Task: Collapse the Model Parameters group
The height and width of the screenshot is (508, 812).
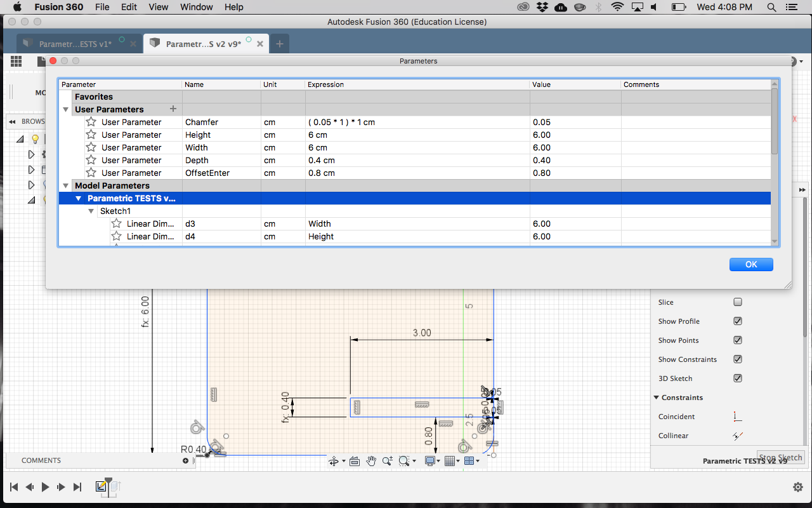Action: point(66,185)
